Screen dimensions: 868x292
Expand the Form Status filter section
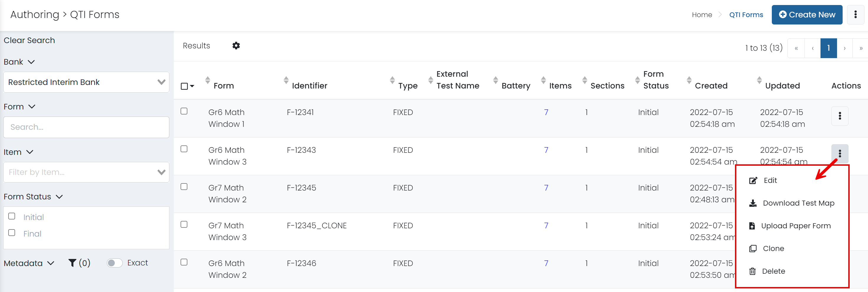tap(59, 197)
